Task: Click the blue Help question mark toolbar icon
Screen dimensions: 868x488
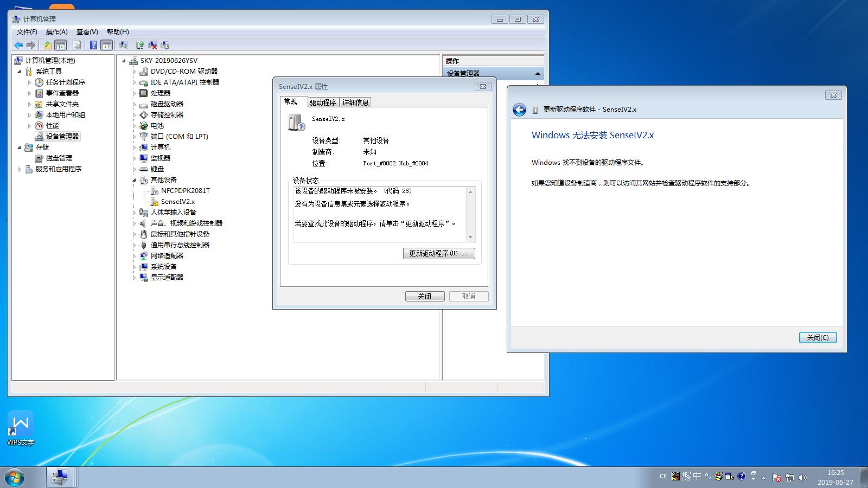Action: pos(94,45)
